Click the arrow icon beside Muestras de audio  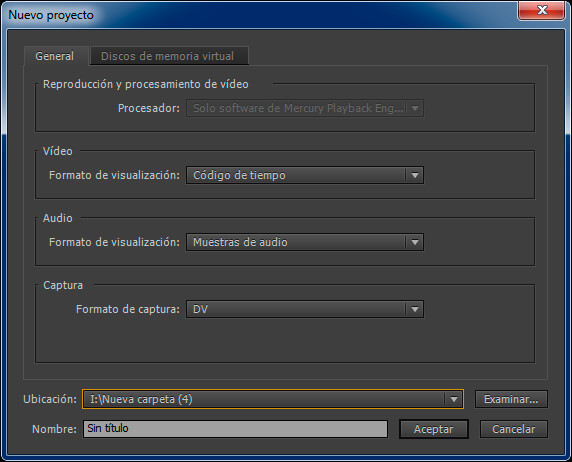[x=415, y=242]
